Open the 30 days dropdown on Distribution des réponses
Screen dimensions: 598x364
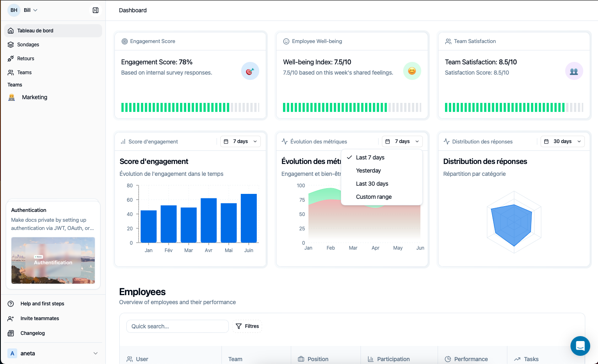click(562, 141)
